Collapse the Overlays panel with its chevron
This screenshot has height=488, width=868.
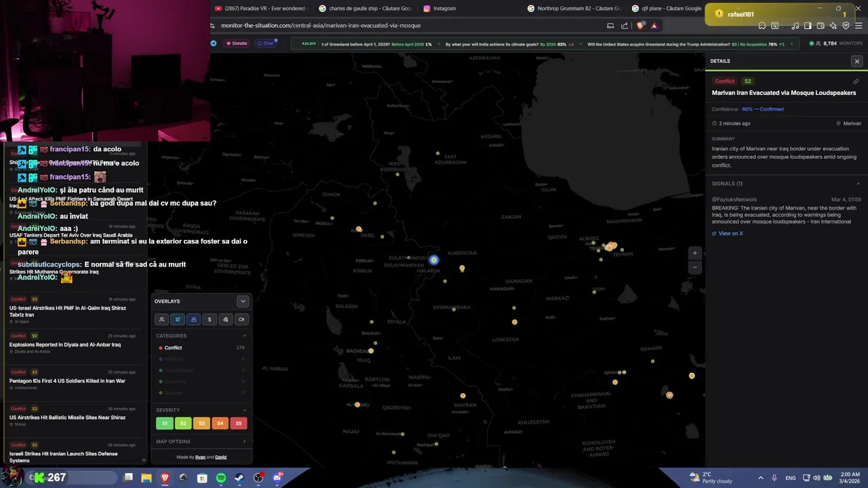coord(243,301)
